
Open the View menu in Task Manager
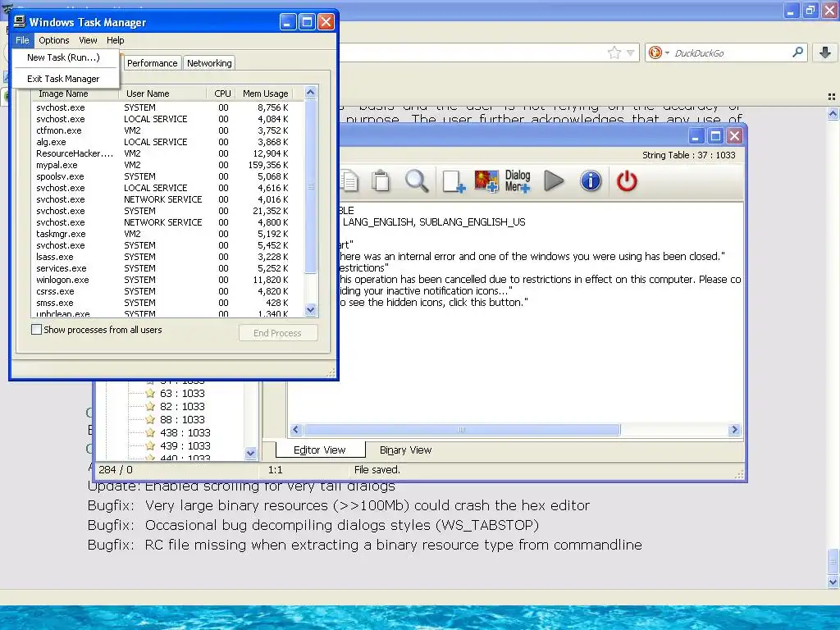click(x=88, y=40)
